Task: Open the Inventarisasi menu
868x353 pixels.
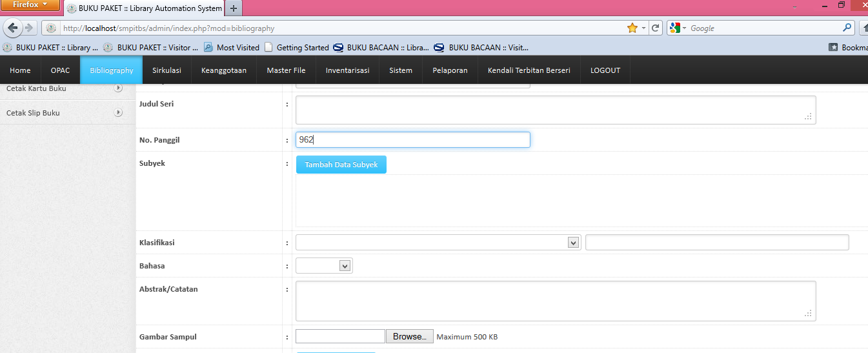Action: click(x=347, y=70)
